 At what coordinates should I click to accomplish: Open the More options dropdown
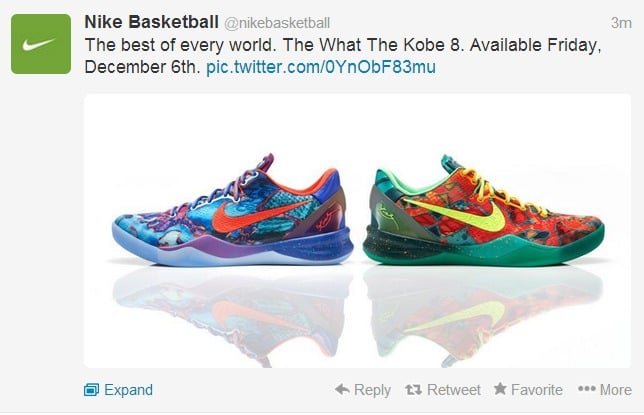pyautogui.click(x=616, y=390)
